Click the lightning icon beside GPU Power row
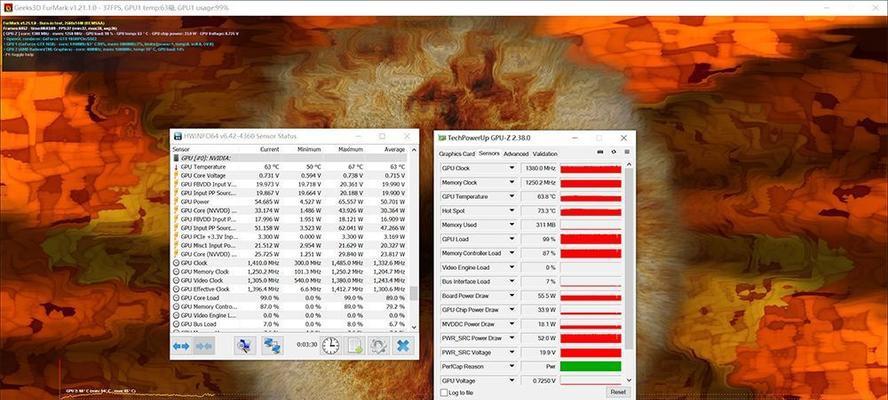This screenshot has width=888, height=400. [176, 202]
